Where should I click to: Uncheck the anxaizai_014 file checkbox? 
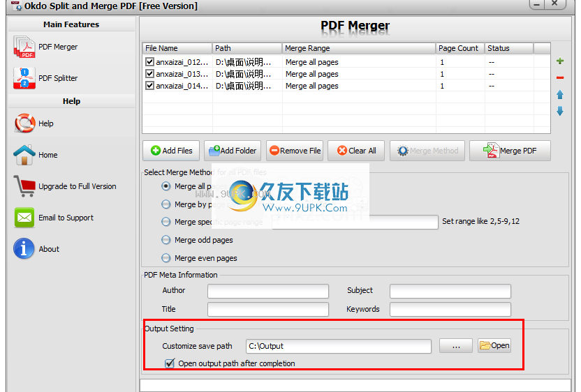click(149, 86)
